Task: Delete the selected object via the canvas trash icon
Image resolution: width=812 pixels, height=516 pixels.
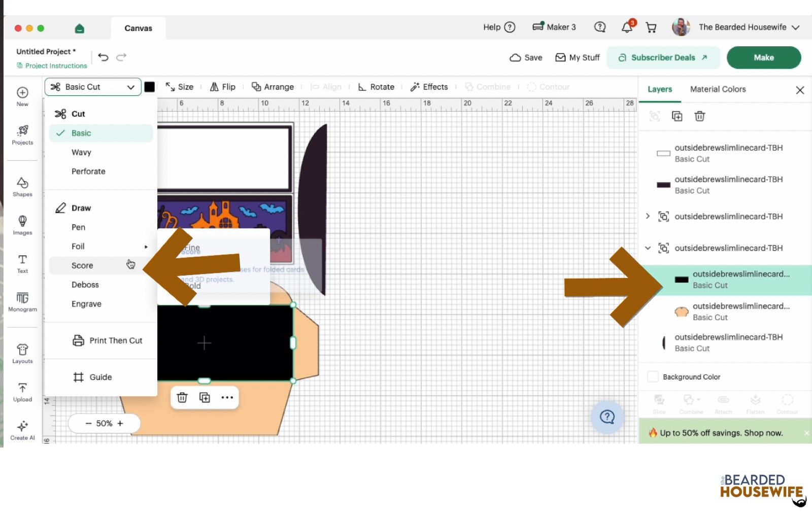Action: point(182,397)
